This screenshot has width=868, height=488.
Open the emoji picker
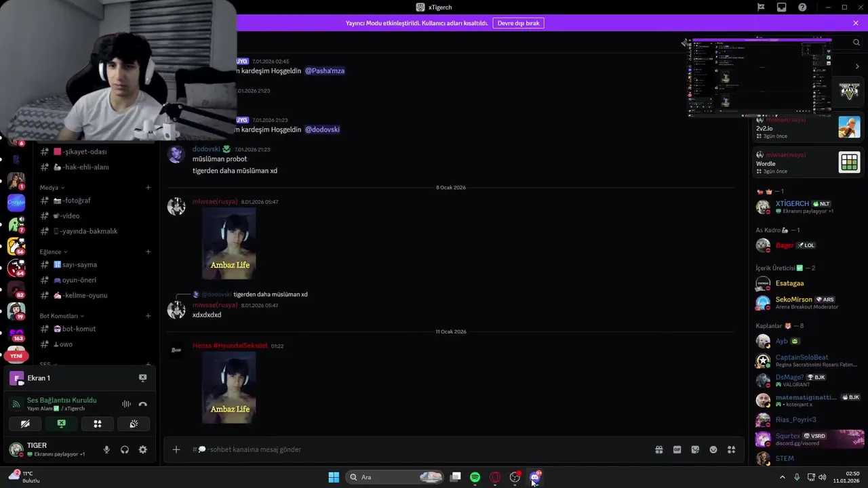point(713,449)
